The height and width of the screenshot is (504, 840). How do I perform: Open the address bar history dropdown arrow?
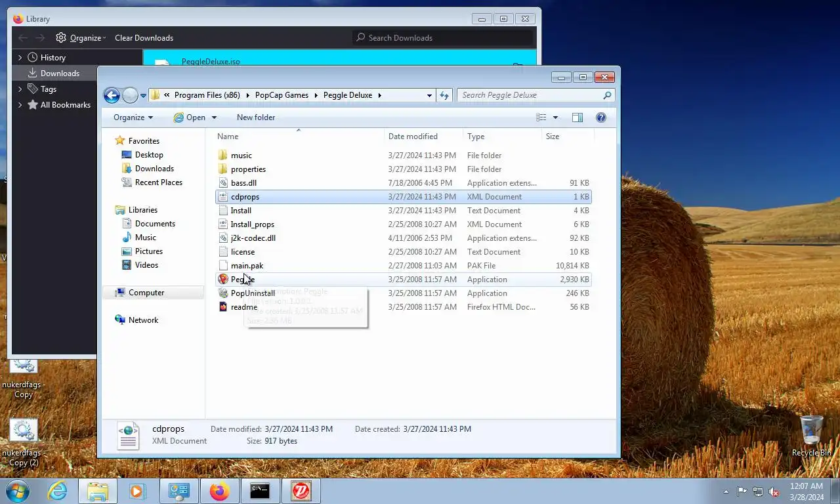point(429,95)
